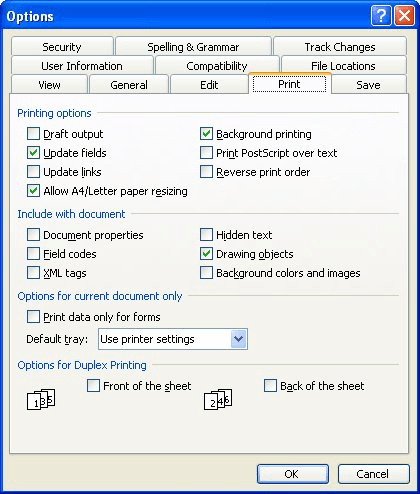This screenshot has width=420, height=494.
Task: Enable the Draft output checkbox
Action: 33,134
